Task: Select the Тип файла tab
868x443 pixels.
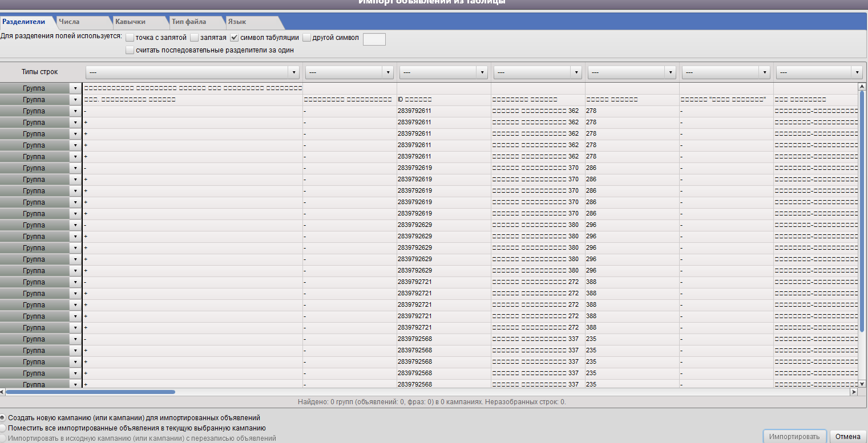Action: (188, 22)
